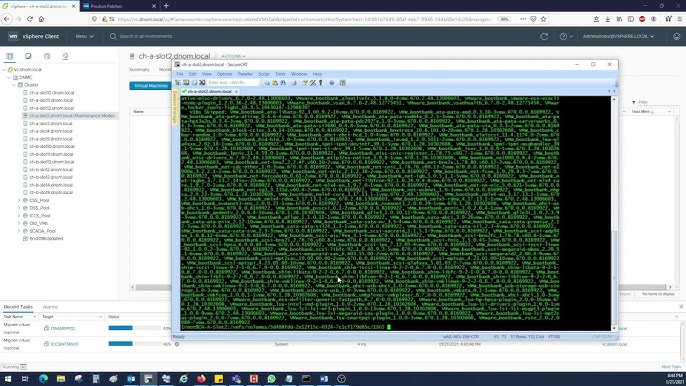The width and height of the screenshot is (686, 386).
Task: Click the ICCSINTSRV01 migration progress bar
Action: pyautogui.click(x=135, y=344)
